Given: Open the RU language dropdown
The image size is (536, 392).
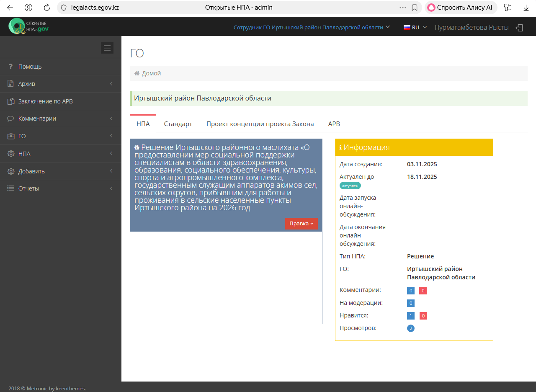Looking at the screenshot, I should (414, 27).
